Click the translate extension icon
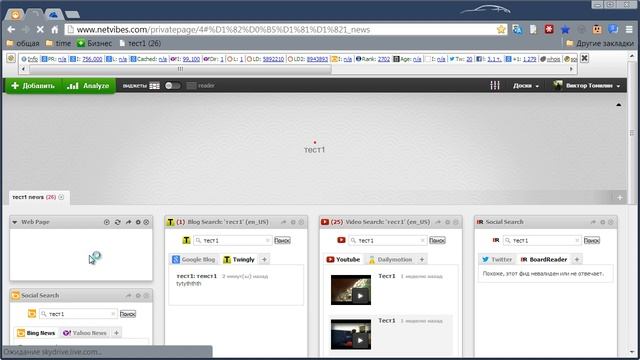This screenshot has width=640, height=360. (x=517, y=29)
